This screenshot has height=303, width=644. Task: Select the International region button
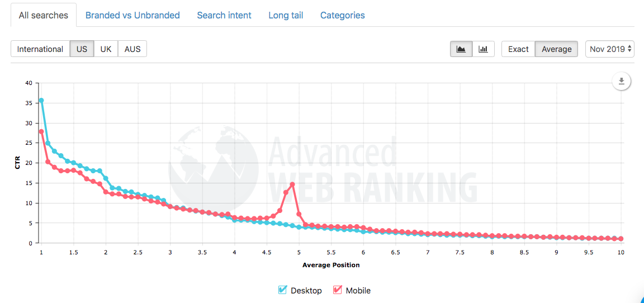[x=40, y=49]
